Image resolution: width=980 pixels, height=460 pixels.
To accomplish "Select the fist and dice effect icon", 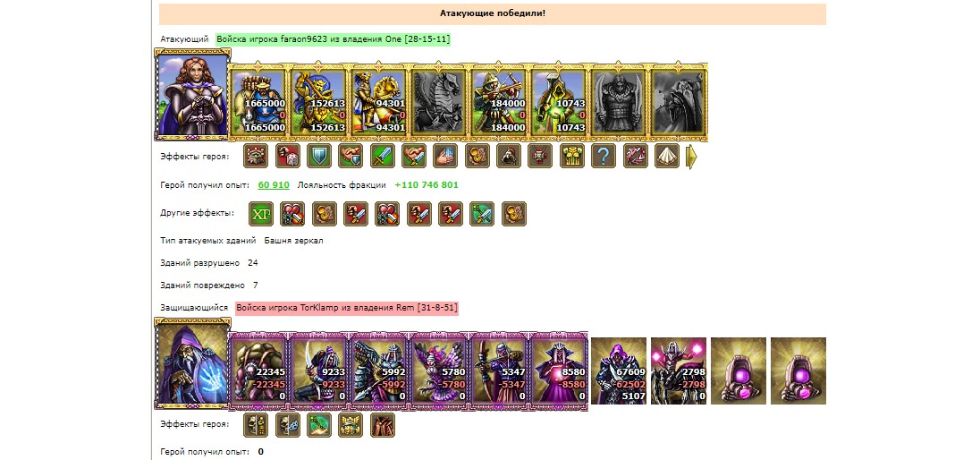I will click(x=287, y=156).
